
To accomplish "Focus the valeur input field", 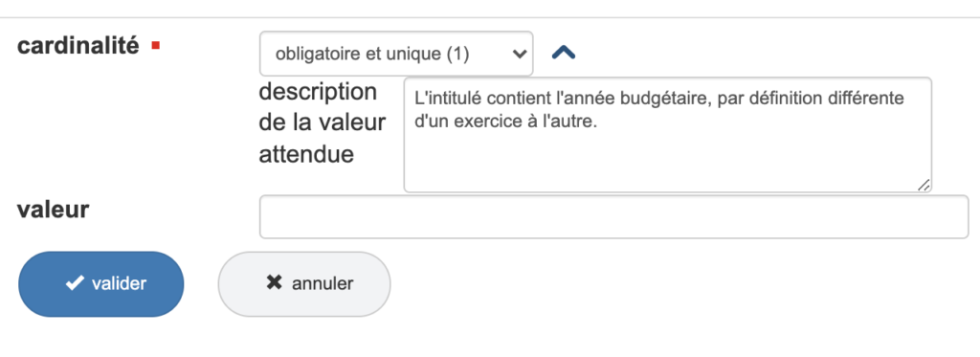I will pyautogui.click(x=613, y=217).
